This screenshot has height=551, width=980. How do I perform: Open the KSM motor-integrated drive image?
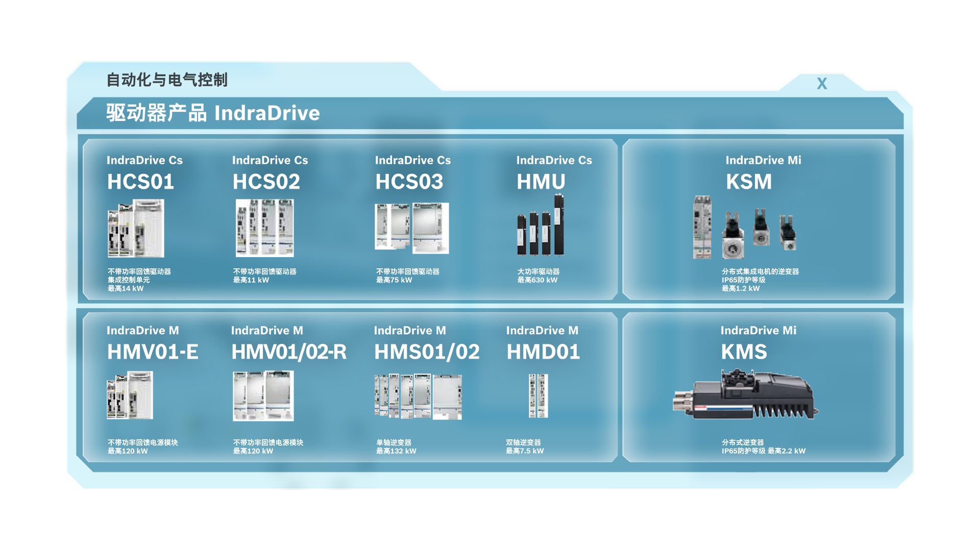pyautogui.click(x=745, y=228)
